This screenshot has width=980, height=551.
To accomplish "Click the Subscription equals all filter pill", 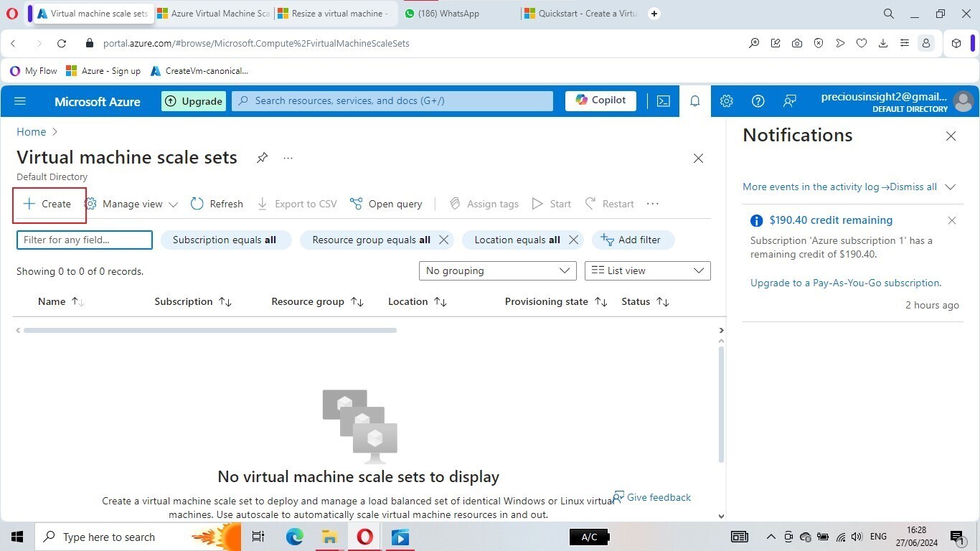I will 226,240.
